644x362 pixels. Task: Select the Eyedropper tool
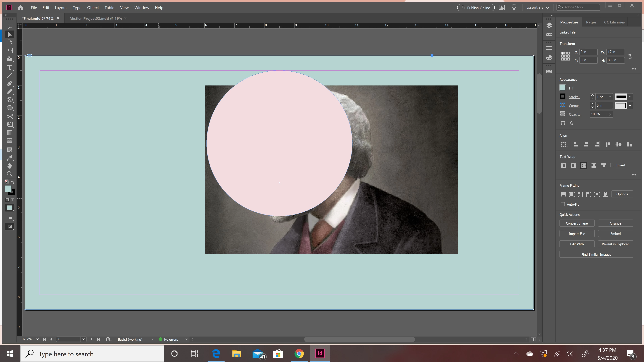(x=10, y=158)
